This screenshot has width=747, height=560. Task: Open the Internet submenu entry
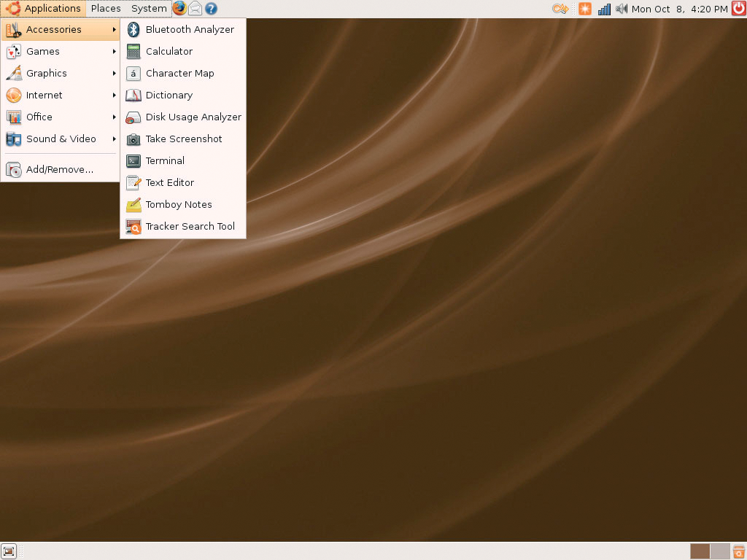click(x=60, y=96)
